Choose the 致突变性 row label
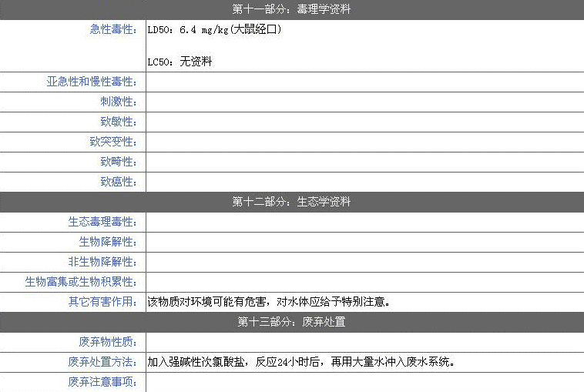 (113, 142)
